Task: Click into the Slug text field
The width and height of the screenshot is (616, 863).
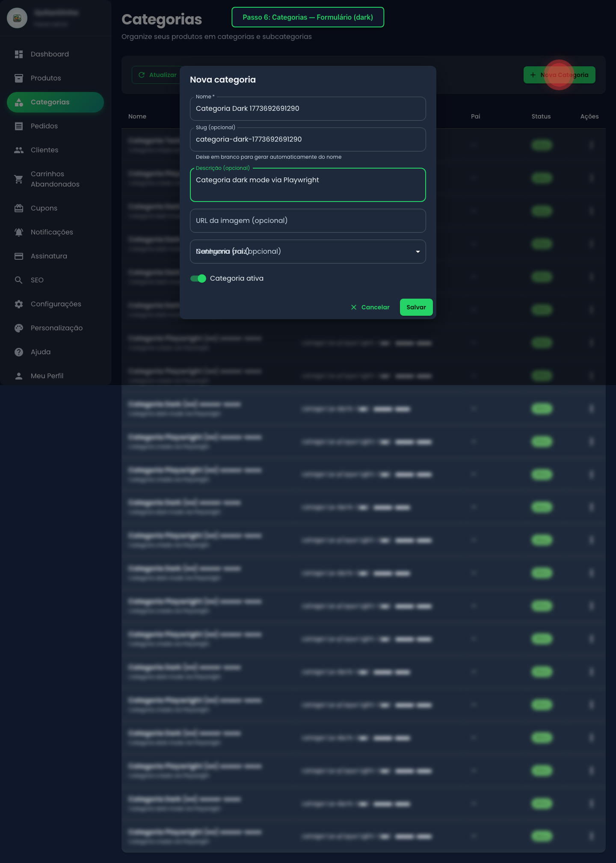Action: [x=308, y=139]
